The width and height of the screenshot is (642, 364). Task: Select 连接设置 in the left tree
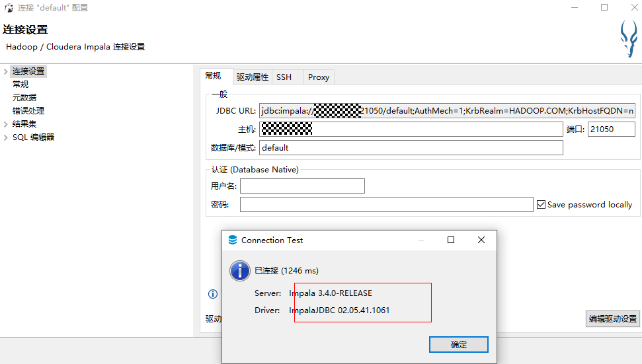coord(28,71)
